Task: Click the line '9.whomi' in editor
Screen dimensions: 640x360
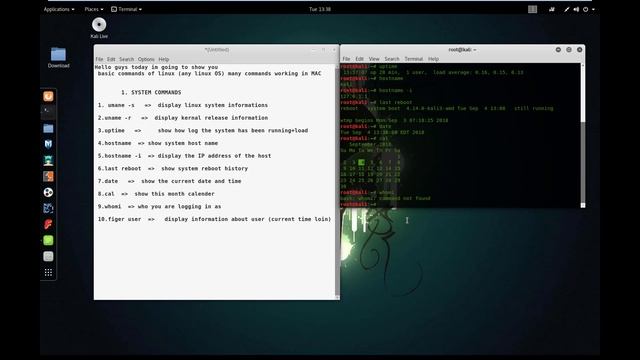Action: click(159, 207)
